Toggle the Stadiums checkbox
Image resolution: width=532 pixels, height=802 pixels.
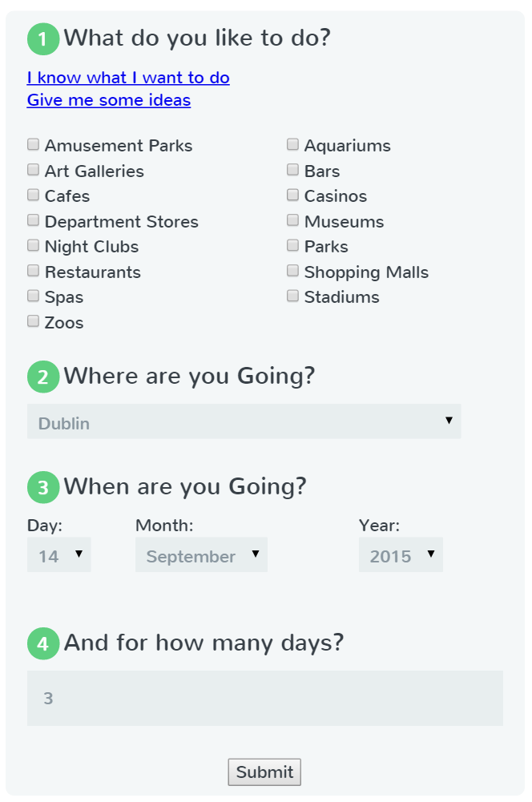click(293, 296)
